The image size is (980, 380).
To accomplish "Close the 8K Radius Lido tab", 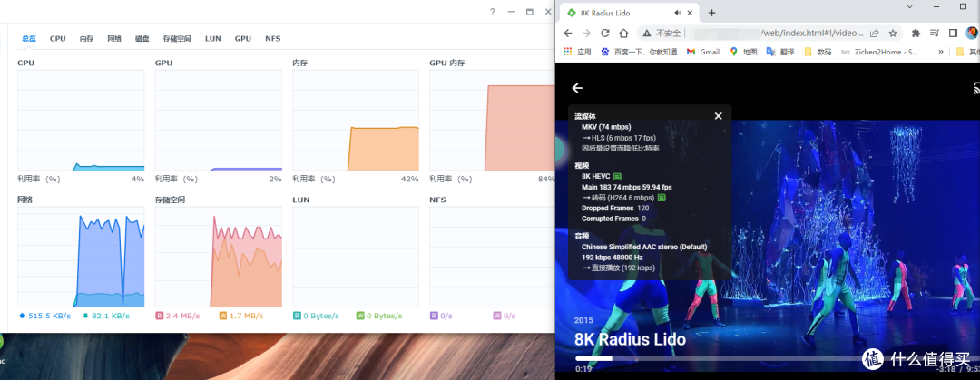I will click(x=691, y=13).
